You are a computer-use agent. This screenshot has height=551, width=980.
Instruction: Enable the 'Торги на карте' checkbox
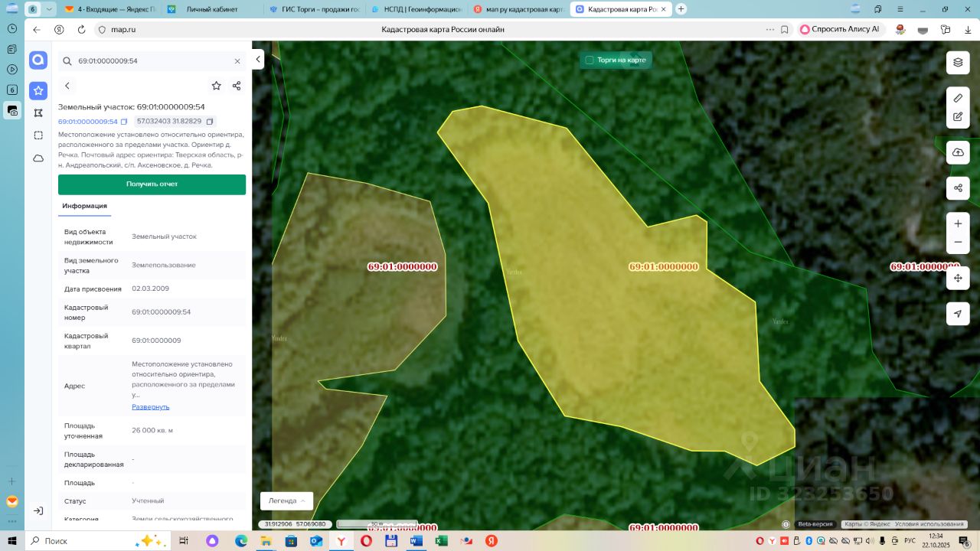(590, 60)
